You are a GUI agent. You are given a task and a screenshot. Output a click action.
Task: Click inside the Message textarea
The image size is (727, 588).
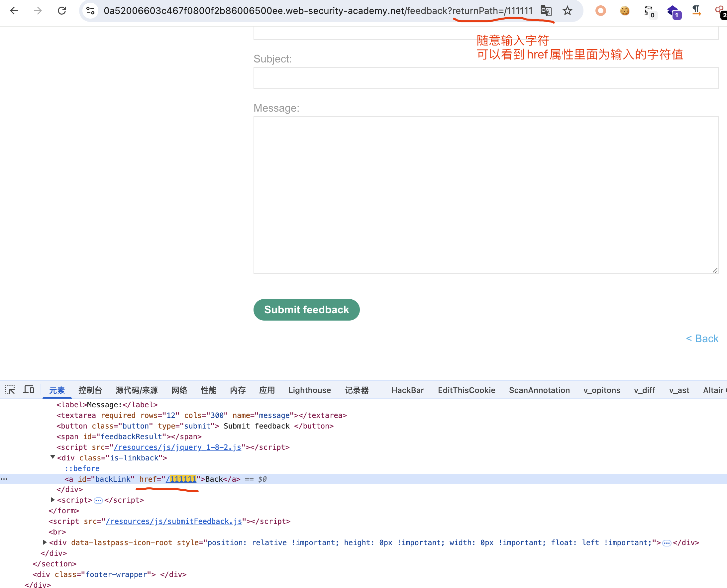pyautogui.click(x=485, y=195)
